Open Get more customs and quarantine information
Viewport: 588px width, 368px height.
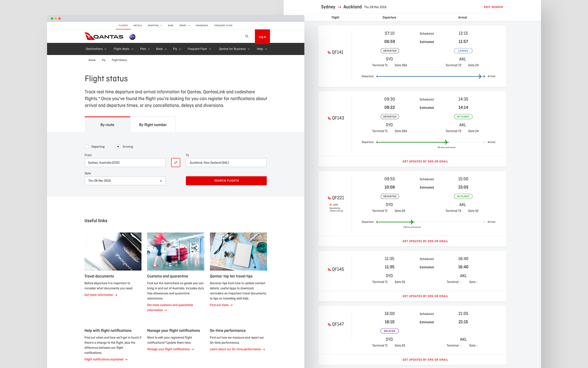(x=170, y=308)
